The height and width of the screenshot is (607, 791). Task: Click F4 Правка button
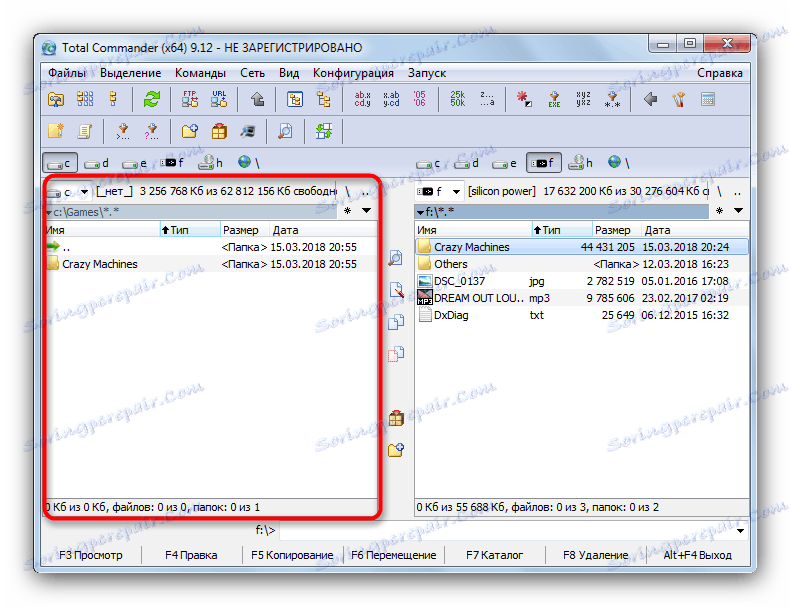click(191, 555)
